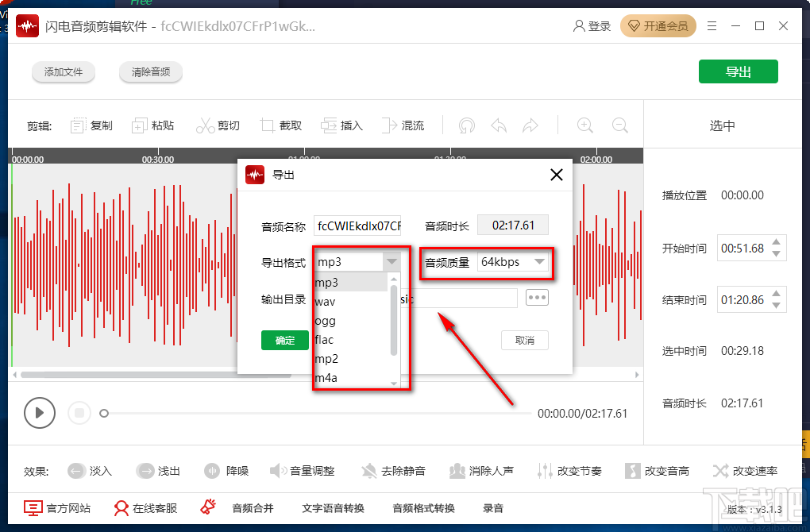Cancel export with the 取消 button
Image resolution: width=810 pixels, height=532 pixels.
coord(525,341)
